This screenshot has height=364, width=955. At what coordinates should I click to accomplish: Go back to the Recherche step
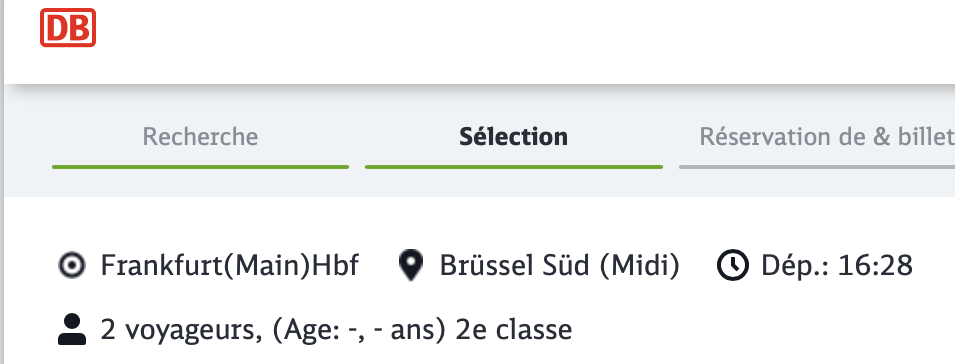(x=200, y=137)
